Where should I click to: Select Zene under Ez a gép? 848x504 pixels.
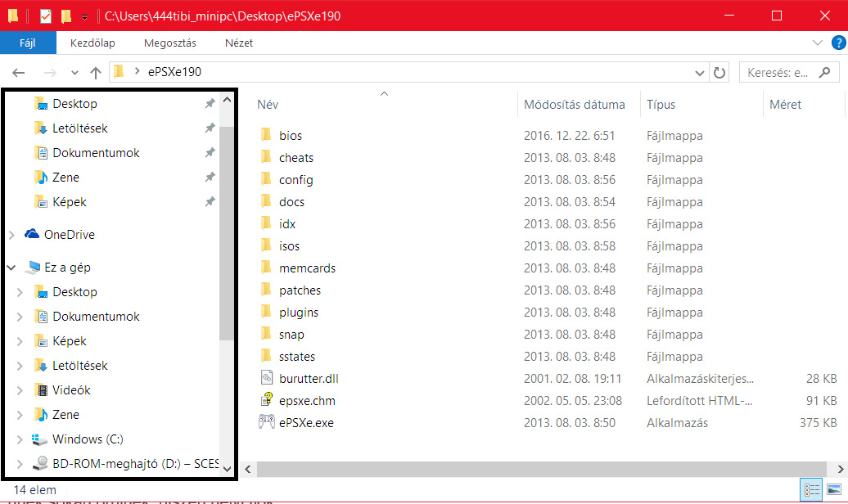pyautogui.click(x=66, y=415)
